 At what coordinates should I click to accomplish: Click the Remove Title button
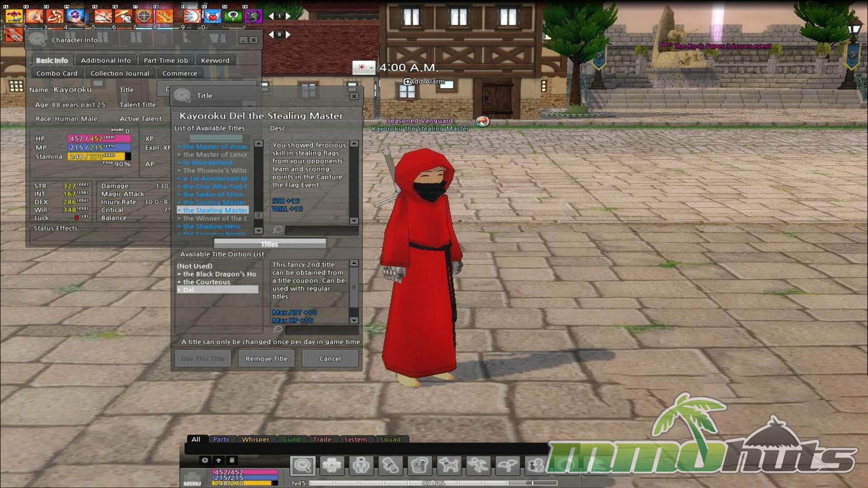coord(266,358)
